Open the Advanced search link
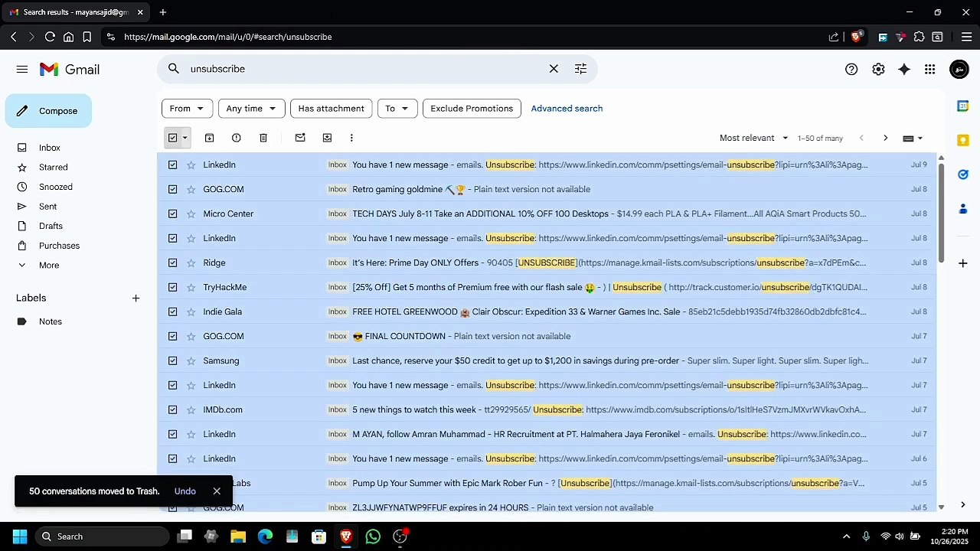The width and height of the screenshot is (980, 551). click(567, 109)
